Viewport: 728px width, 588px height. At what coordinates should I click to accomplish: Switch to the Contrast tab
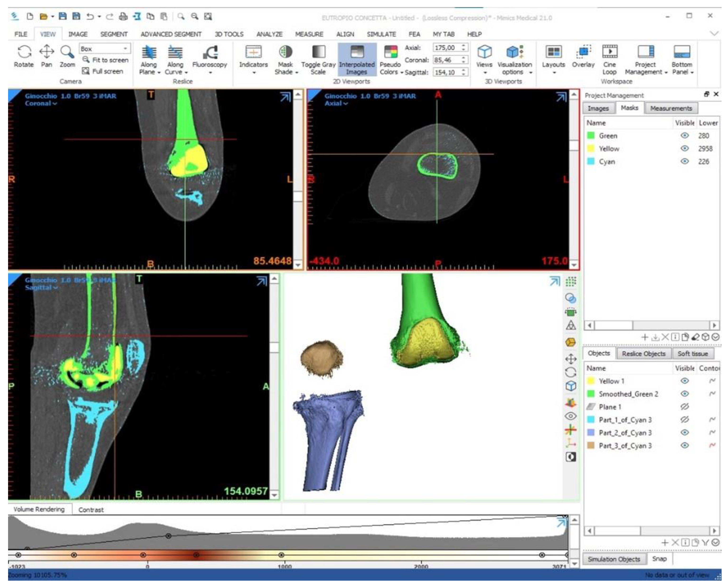pyautogui.click(x=91, y=510)
